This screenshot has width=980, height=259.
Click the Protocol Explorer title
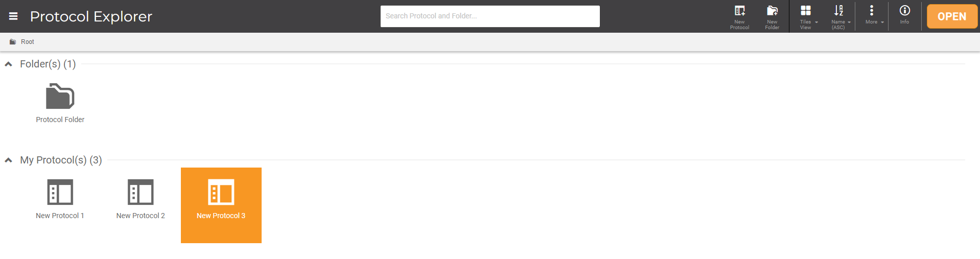click(91, 16)
